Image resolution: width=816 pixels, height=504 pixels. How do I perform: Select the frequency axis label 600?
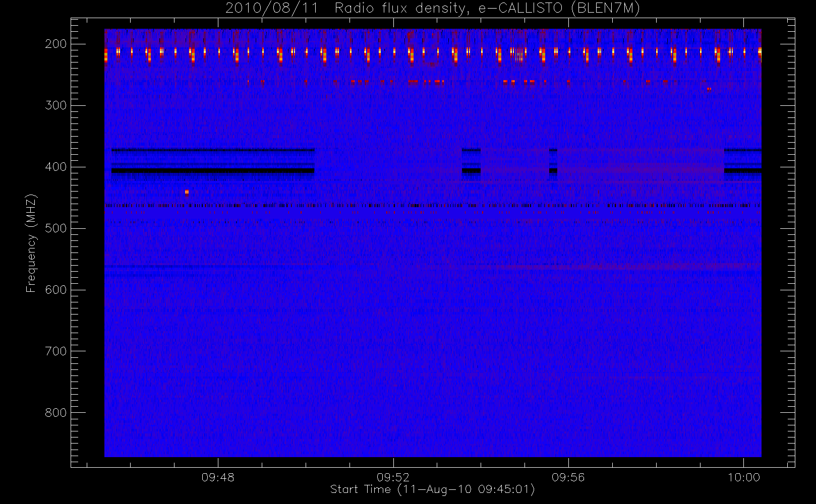pos(56,290)
